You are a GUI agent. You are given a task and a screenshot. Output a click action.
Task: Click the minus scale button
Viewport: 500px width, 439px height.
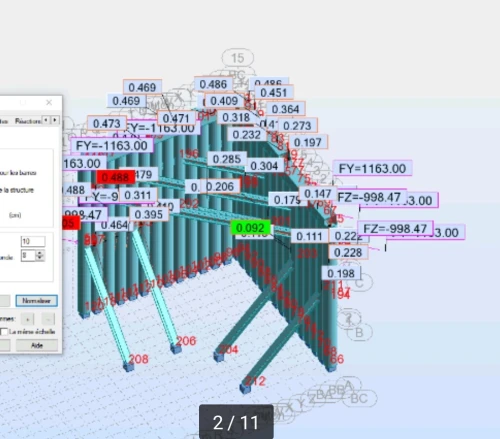coord(48,319)
